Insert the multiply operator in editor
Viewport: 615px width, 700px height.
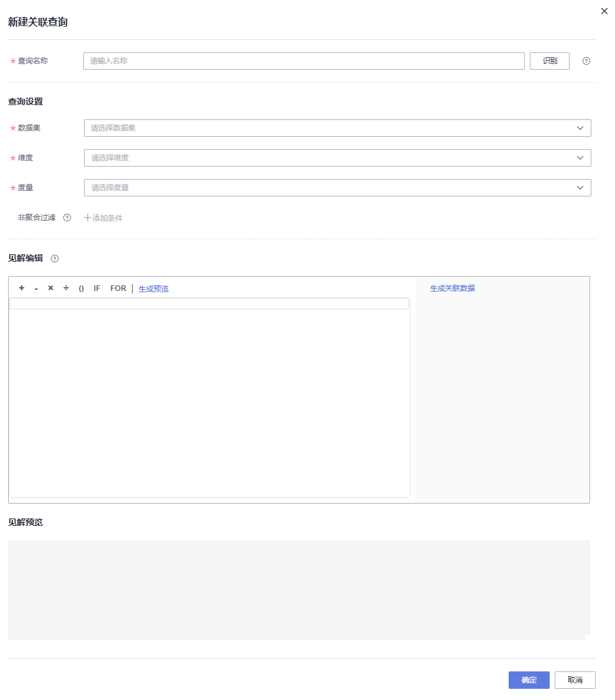pyautogui.click(x=50, y=288)
